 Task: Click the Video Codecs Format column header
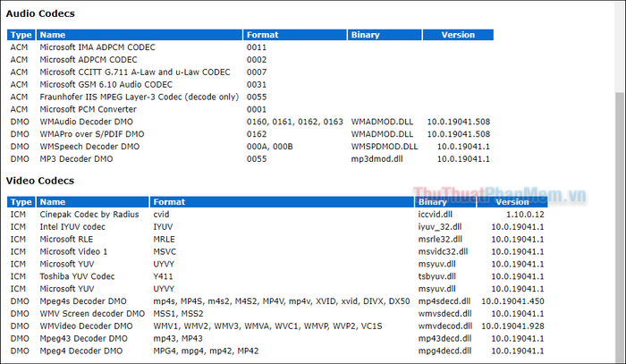tap(282, 202)
